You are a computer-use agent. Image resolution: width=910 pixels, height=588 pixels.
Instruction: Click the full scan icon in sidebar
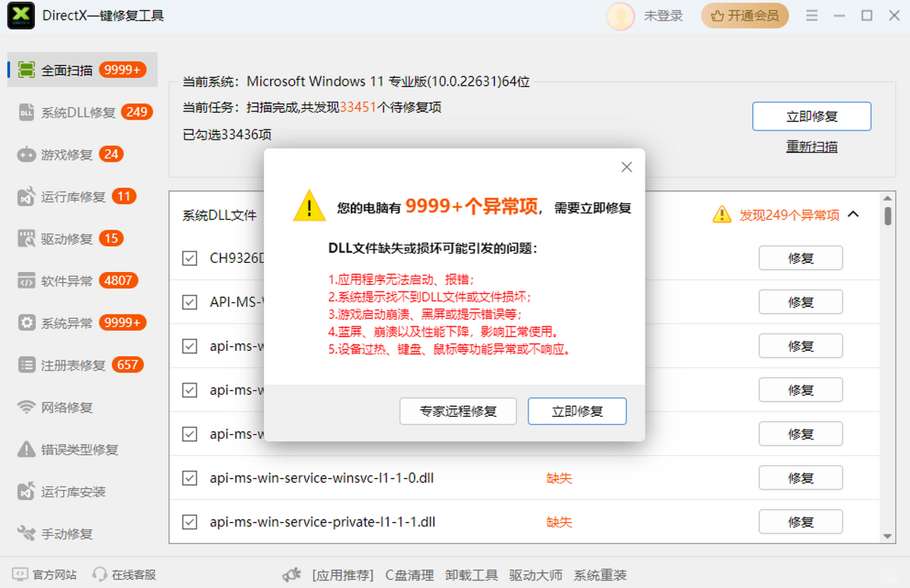point(27,70)
